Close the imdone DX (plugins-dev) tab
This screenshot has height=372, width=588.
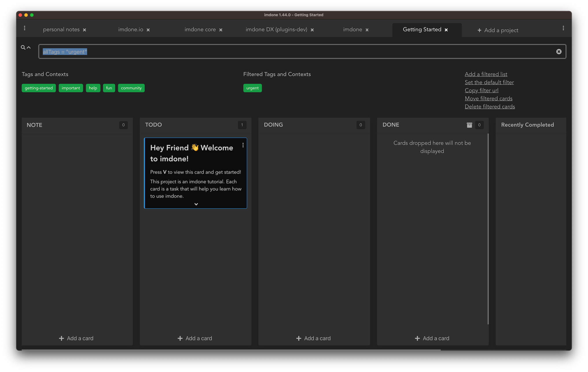point(312,30)
